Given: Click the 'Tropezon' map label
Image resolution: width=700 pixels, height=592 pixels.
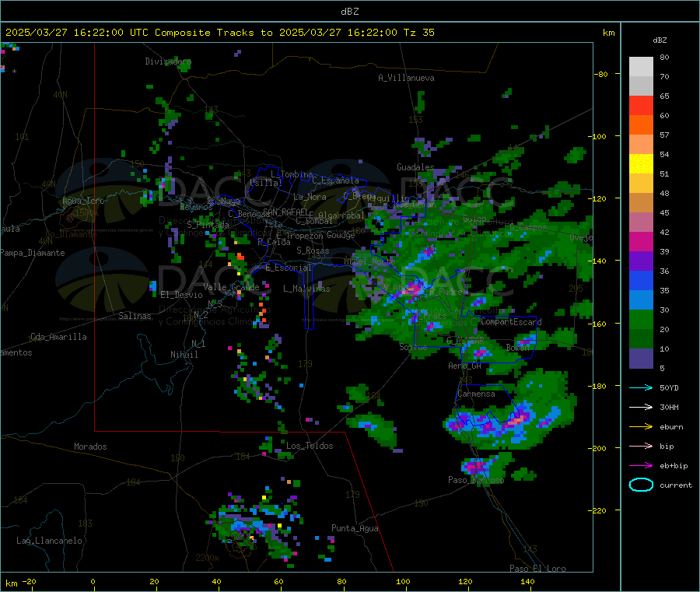Looking at the screenshot, I should (x=304, y=236).
